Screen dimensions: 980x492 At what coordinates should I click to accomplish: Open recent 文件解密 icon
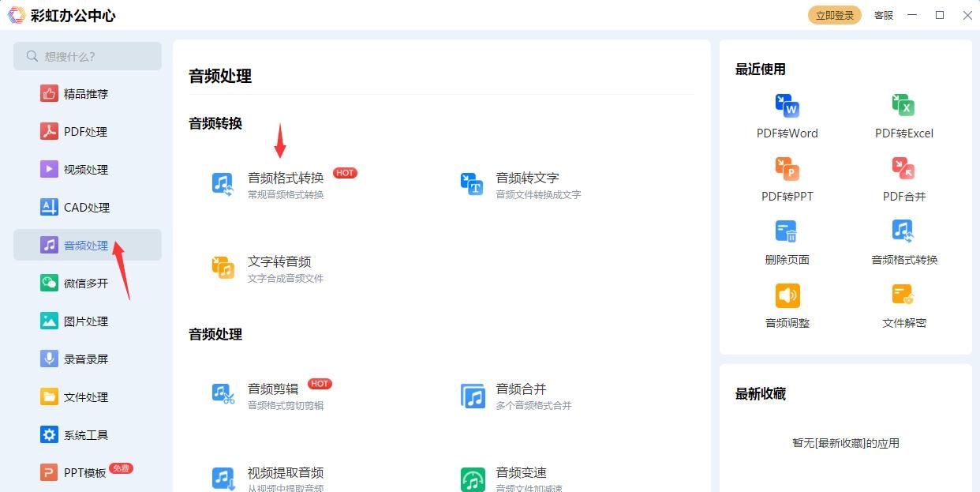(x=903, y=295)
